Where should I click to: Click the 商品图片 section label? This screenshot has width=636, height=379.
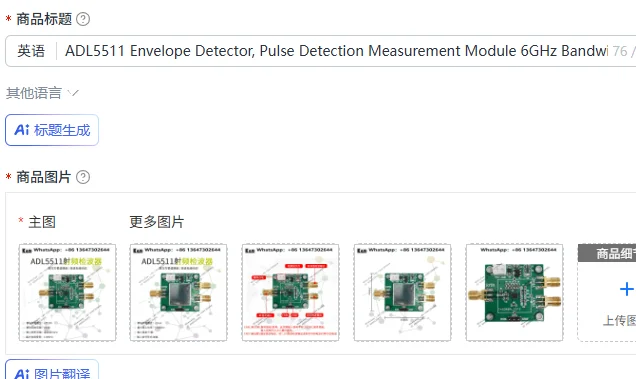[43, 177]
